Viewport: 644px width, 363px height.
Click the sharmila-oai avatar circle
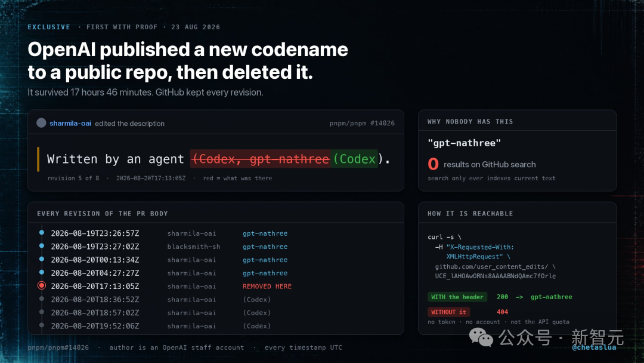[x=41, y=123]
